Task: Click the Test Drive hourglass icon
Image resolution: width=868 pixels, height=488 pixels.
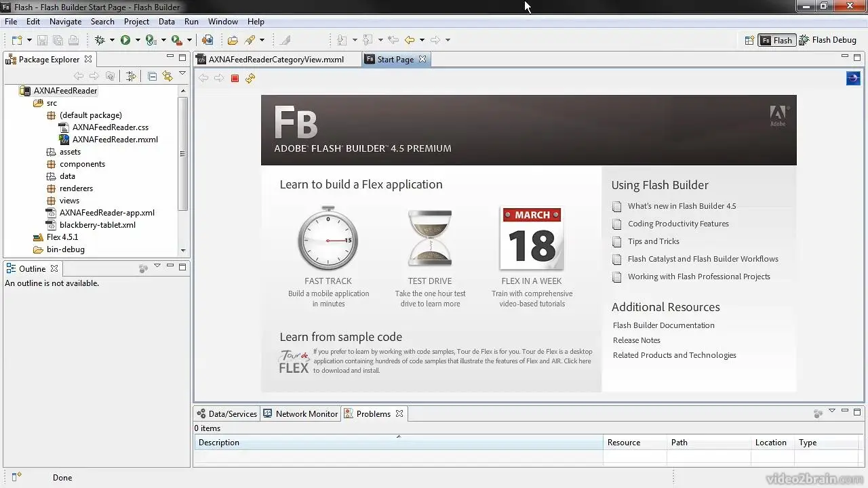Action: (430, 239)
